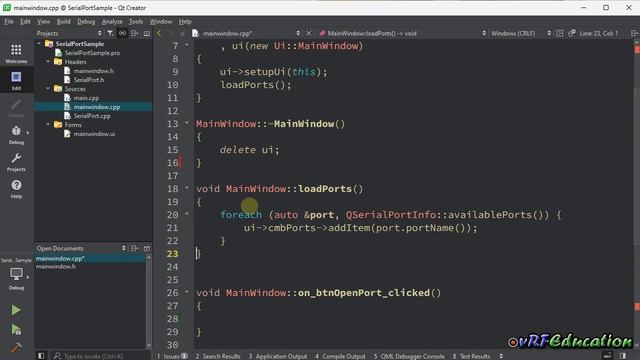Open the Projects view dropdown
640x360 pixels.
100,33
